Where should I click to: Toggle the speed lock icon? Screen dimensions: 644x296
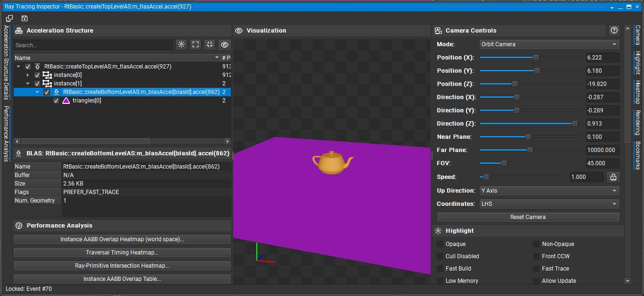[x=613, y=177]
